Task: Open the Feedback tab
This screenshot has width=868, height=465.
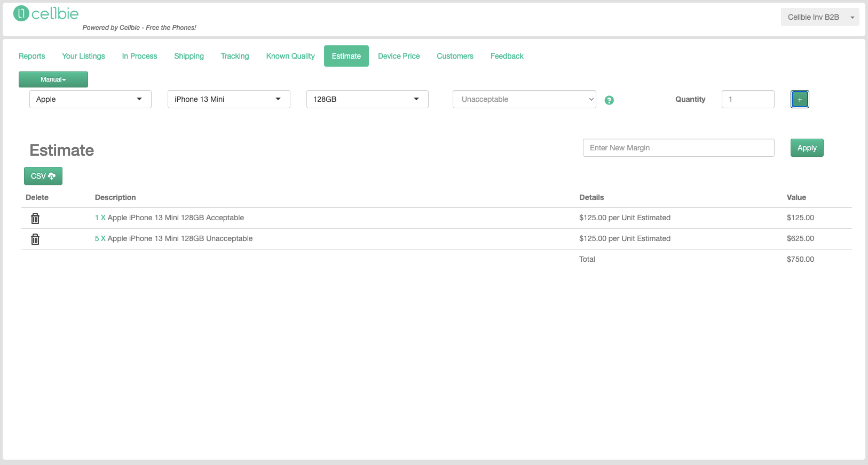Action: point(507,56)
